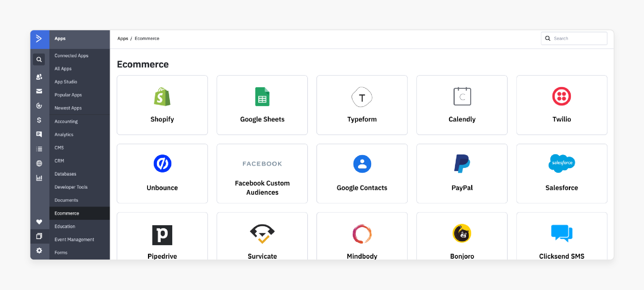The width and height of the screenshot is (644, 290).
Task: Click the Ecommerce page heading
Action: click(143, 64)
